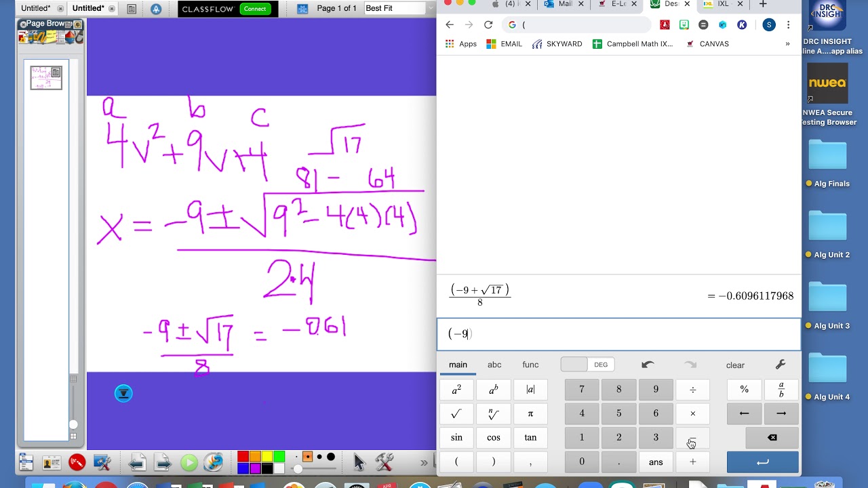
Task: Select the medium pen width dot with the orange highlight
Action: 308,457
